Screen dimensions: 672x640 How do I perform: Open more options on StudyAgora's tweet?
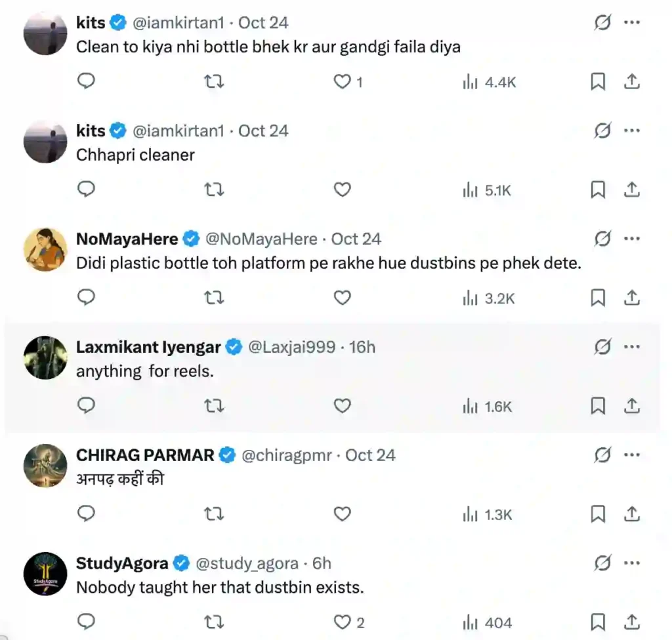[631, 563]
